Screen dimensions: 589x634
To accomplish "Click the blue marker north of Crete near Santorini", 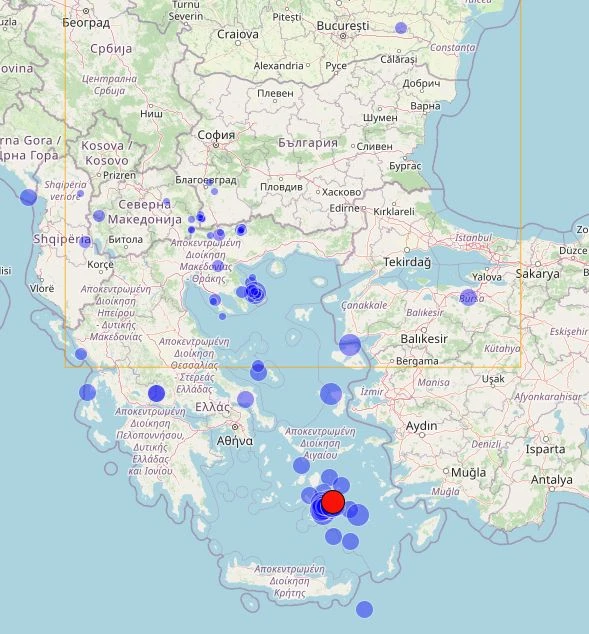I will click(333, 537).
